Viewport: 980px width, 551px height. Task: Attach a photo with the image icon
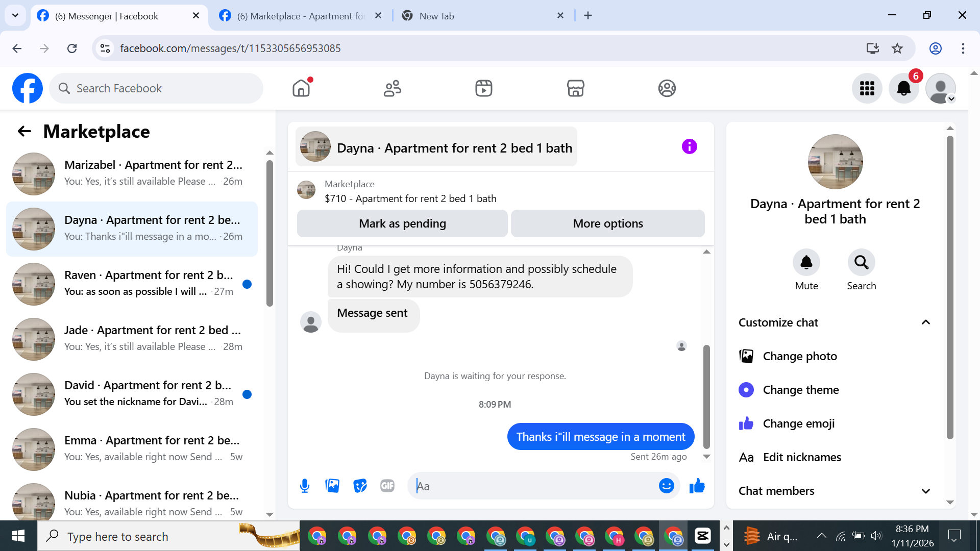[x=332, y=486]
